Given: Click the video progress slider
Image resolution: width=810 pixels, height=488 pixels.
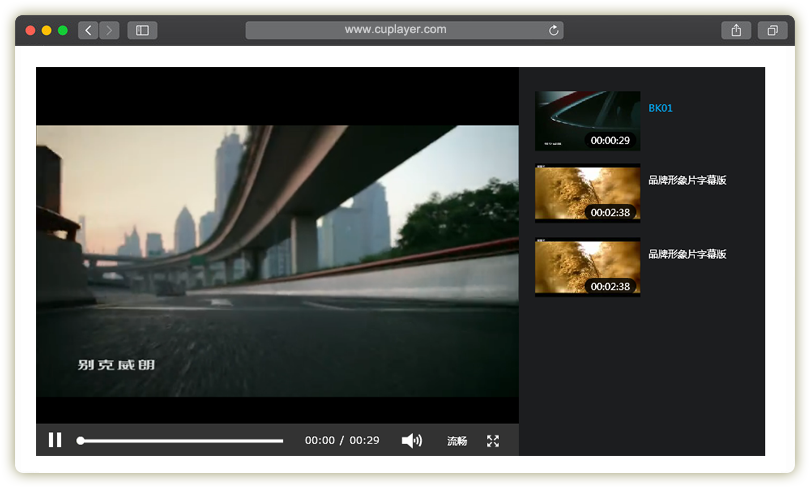Looking at the screenshot, I should pos(180,440).
